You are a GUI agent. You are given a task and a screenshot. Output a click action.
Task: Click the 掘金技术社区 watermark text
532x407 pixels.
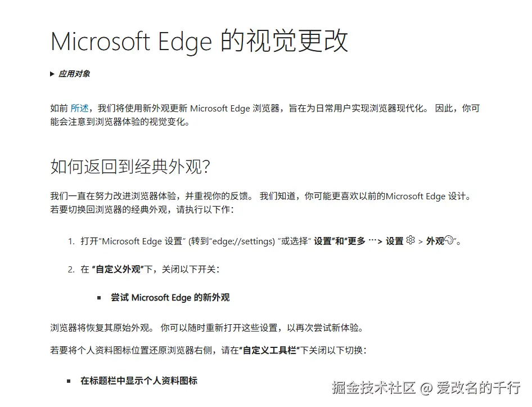373,388
